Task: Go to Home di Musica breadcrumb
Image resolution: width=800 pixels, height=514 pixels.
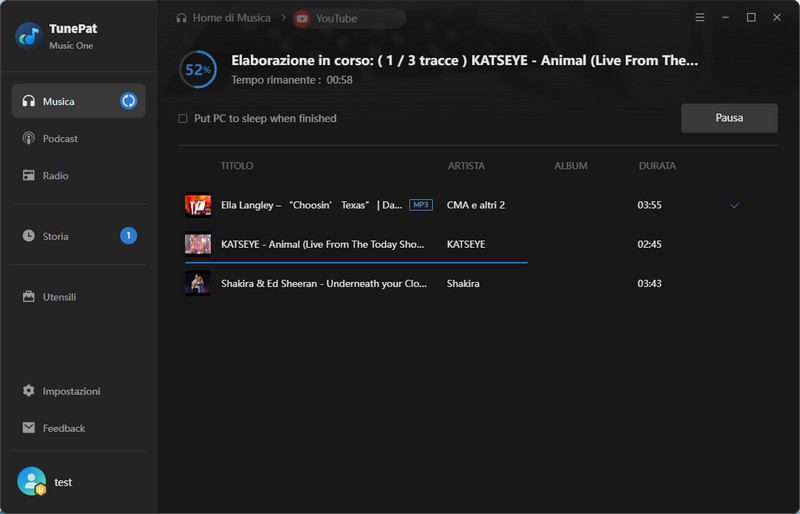Action: (x=232, y=18)
